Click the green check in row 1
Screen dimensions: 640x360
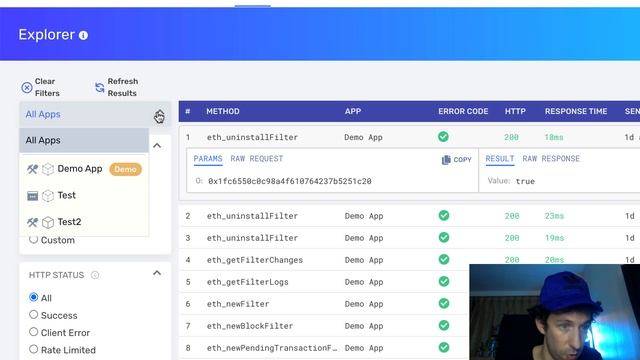[443, 137]
